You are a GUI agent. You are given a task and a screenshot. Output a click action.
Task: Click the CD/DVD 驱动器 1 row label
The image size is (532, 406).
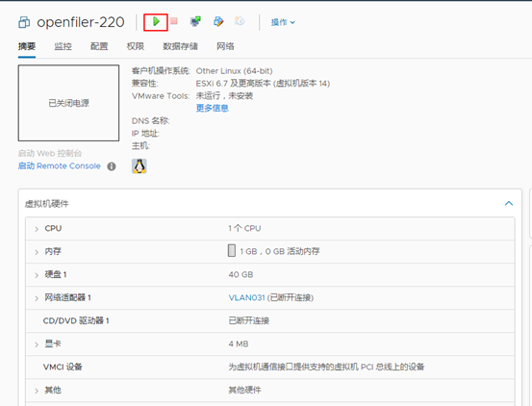(x=76, y=320)
